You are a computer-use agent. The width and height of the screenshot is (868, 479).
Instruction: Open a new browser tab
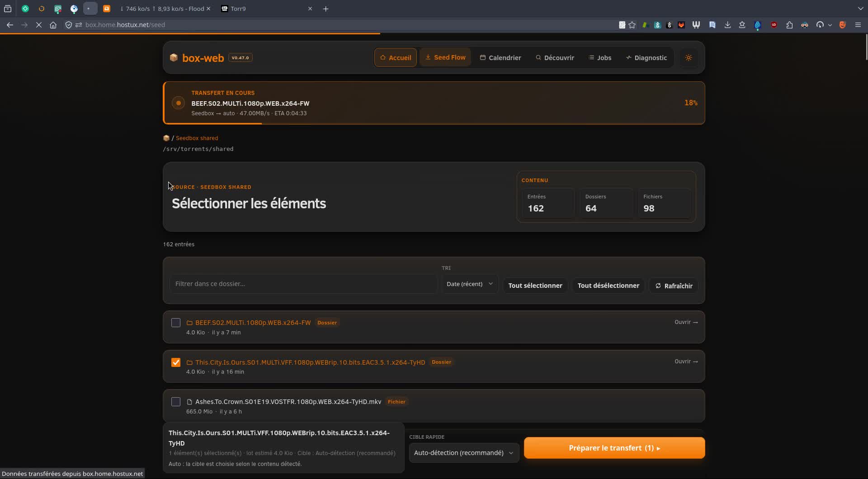pos(325,9)
